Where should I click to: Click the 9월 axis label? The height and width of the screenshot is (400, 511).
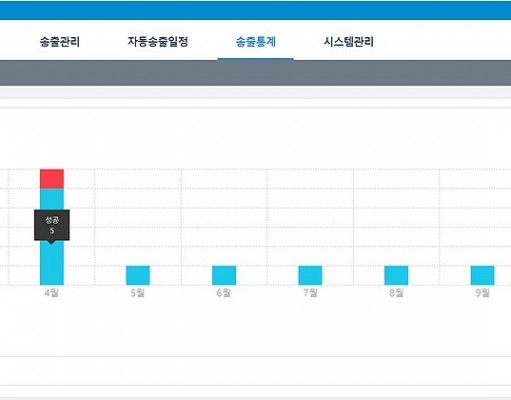pos(482,293)
